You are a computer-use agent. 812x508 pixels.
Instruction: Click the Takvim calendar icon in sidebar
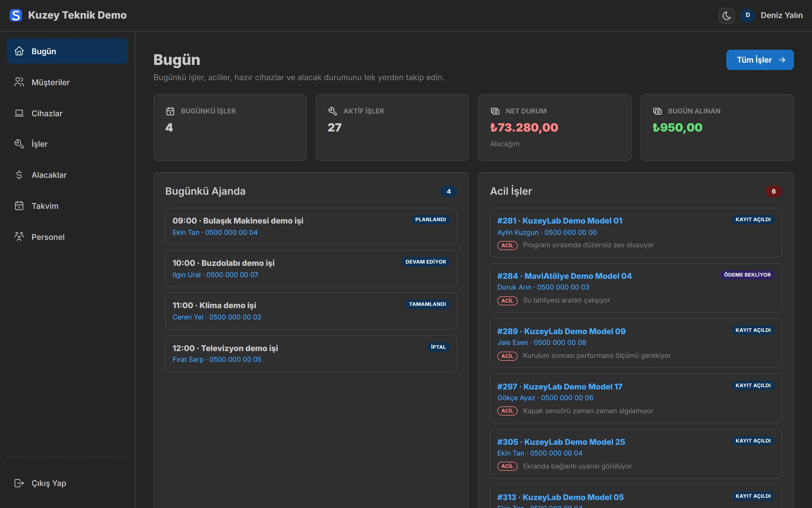[x=19, y=206]
